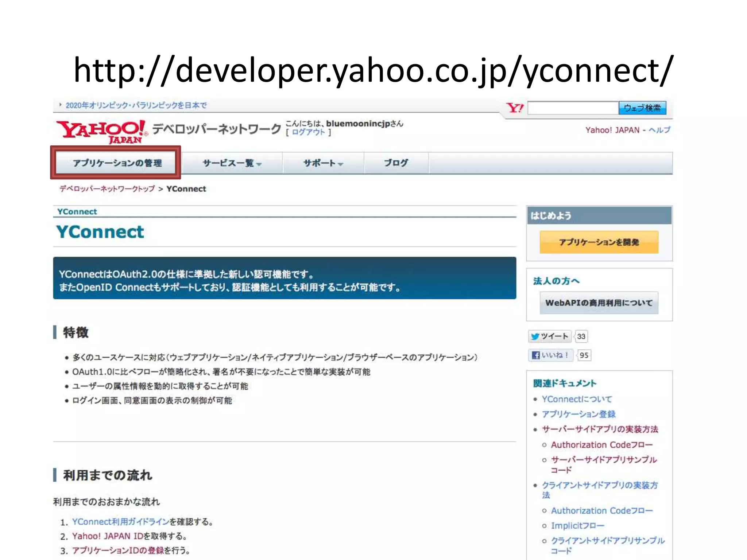Click the Yahoo! JAPAN text link top right

(x=612, y=130)
